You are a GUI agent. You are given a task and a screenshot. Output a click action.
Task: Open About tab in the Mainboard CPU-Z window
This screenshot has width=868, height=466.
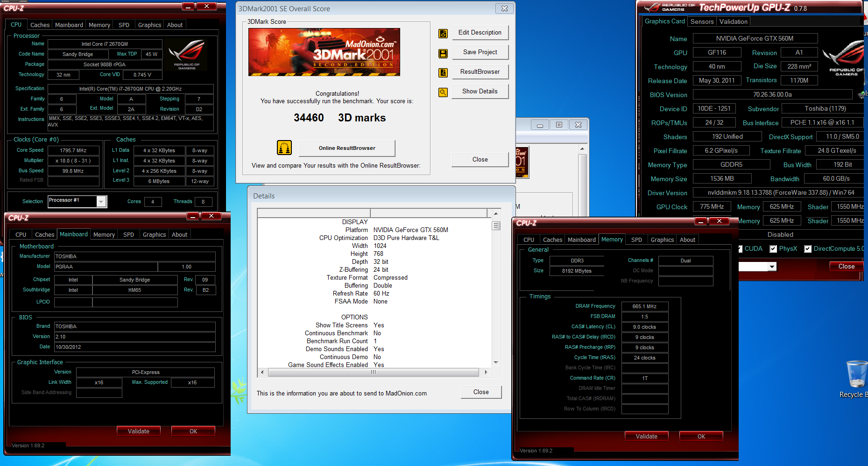pos(179,234)
